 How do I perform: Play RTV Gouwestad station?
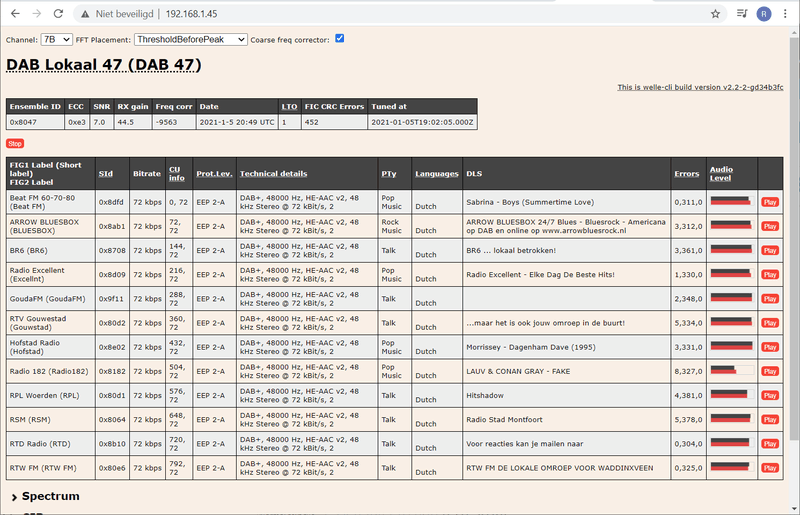pos(770,323)
